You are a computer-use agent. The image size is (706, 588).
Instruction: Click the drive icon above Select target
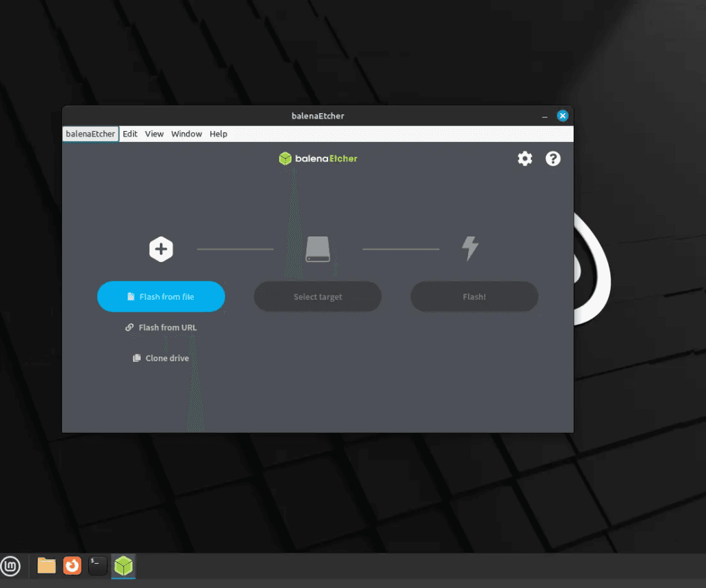pyautogui.click(x=318, y=250)
